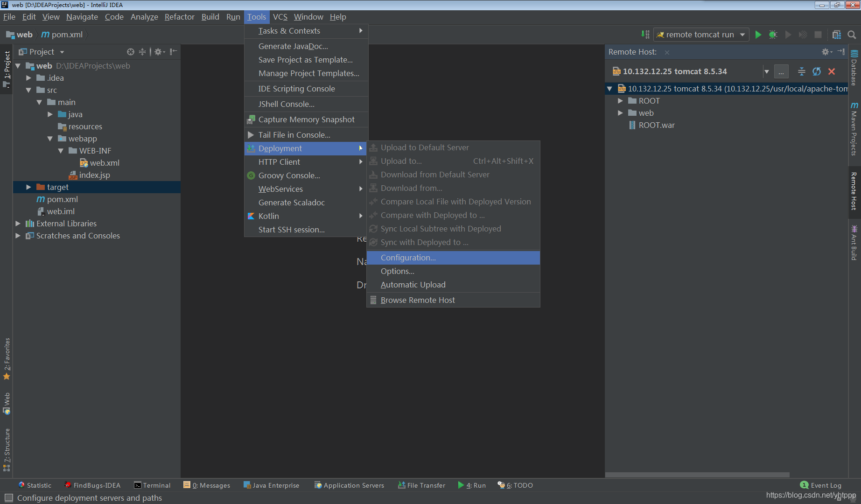This screenshot has width=861, height=504.
Task: Expand the ROOT folder on remote host
Action: pyautogui.click(x=620, y=101)
